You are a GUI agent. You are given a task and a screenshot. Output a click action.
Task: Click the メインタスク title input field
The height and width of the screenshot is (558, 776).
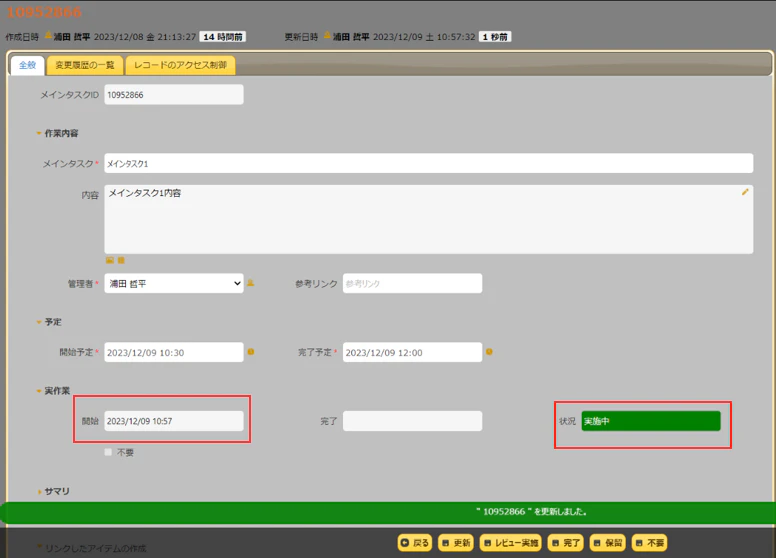(x=429, y=163)
